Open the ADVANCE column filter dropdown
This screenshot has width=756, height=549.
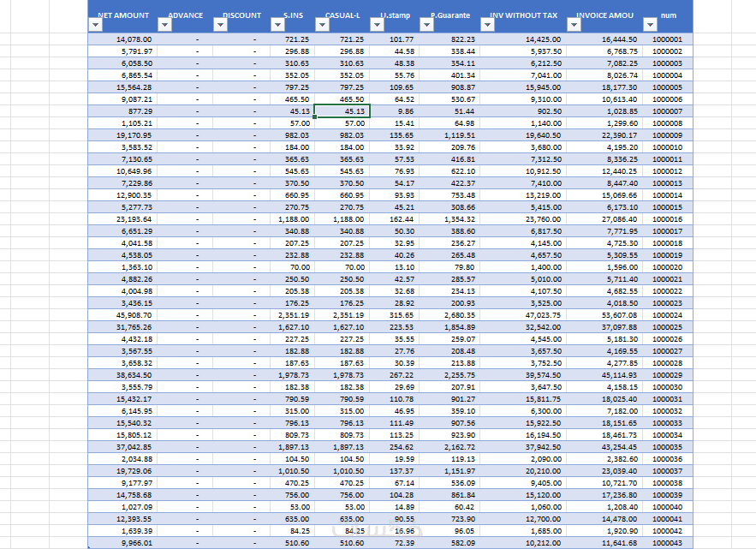(164, 25)
